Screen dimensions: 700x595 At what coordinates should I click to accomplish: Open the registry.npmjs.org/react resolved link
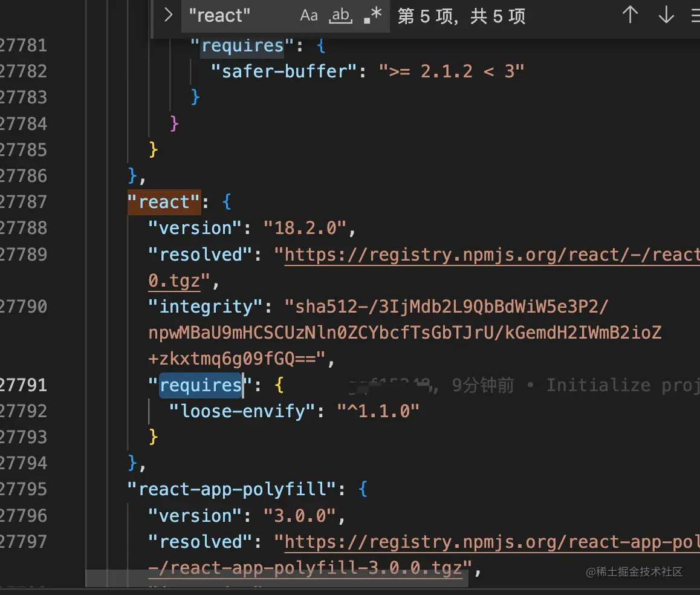492,255
